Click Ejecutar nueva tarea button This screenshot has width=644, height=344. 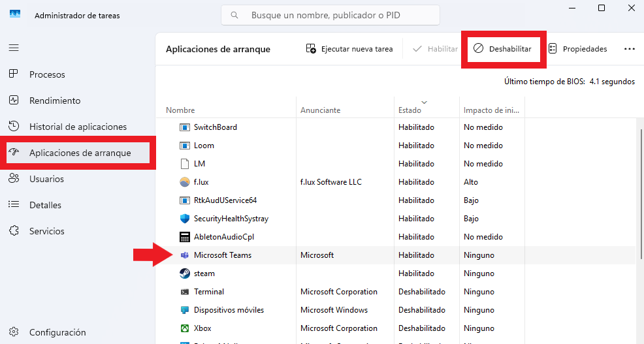pyautogui.click(x=349, y=49)
